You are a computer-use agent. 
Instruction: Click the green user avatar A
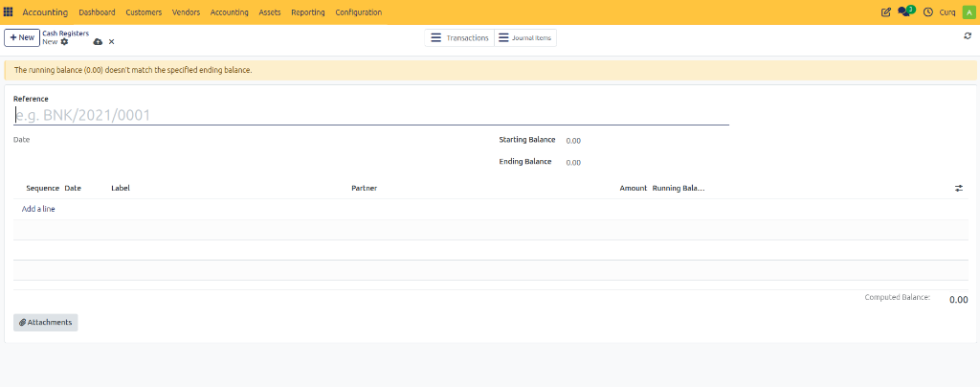click(969, 11)
